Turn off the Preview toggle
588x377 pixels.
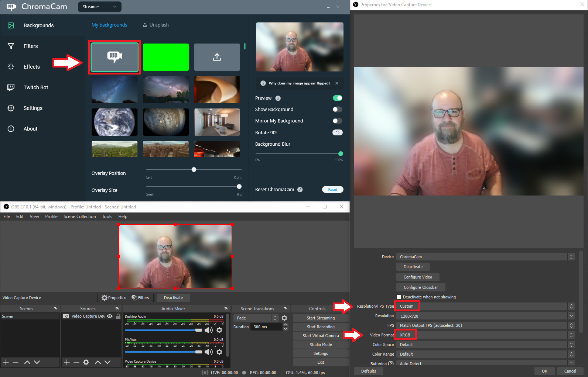337,98
